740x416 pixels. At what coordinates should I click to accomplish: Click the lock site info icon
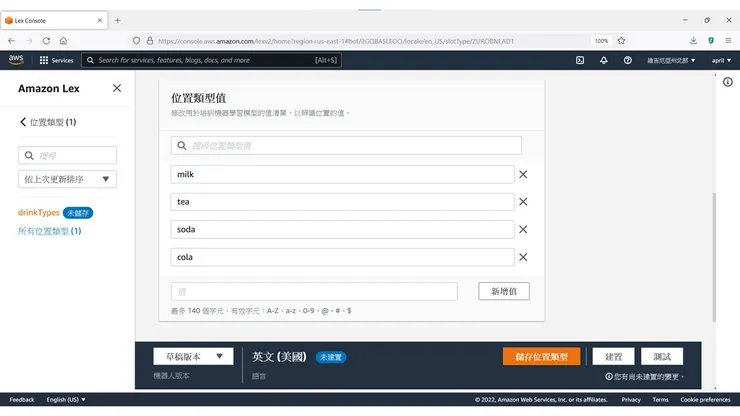click(150, 41)
